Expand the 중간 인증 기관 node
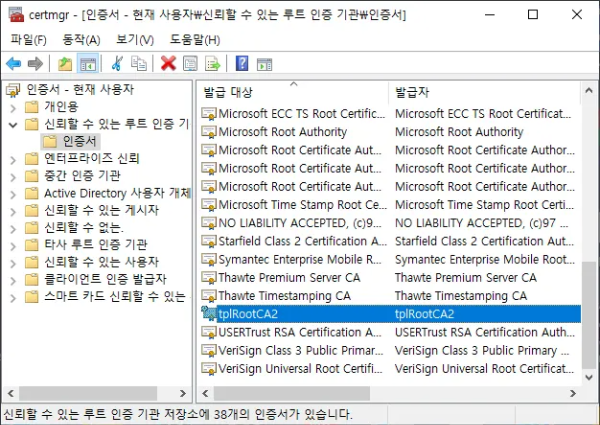Viewport: 600px width, 425px height. point(13,177)
